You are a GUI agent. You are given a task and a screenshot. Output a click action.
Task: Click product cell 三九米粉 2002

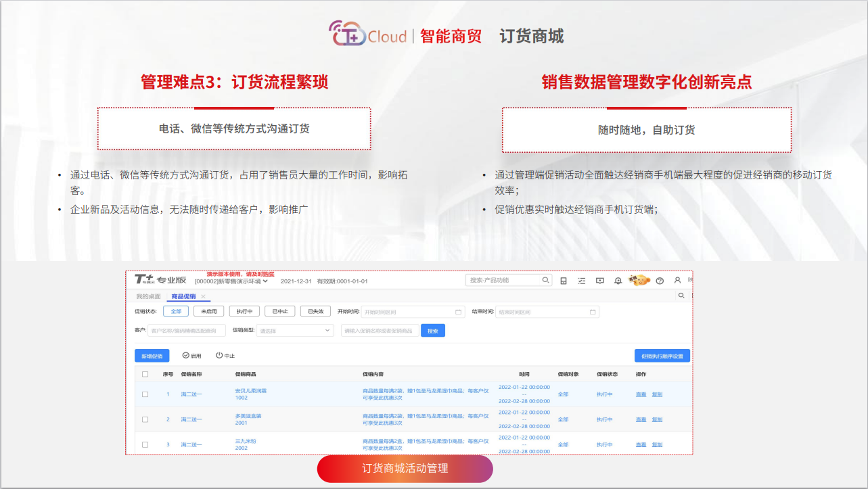point(245,444)
